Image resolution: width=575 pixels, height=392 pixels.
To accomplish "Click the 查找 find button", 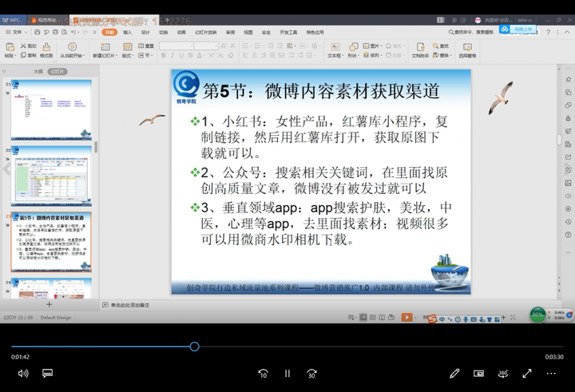I will click(x=441, y=46).
